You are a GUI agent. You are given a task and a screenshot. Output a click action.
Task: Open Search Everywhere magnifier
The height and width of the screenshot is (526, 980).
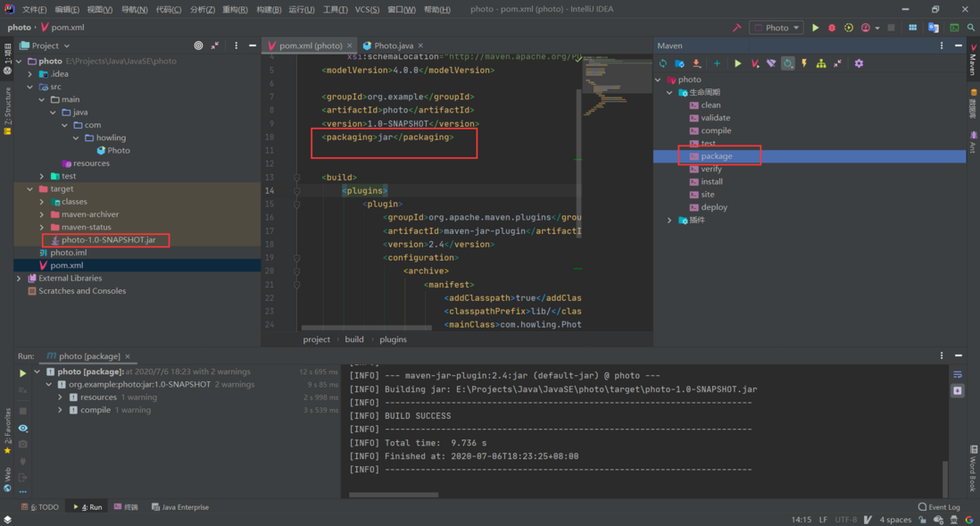click(x=970, y=28)
